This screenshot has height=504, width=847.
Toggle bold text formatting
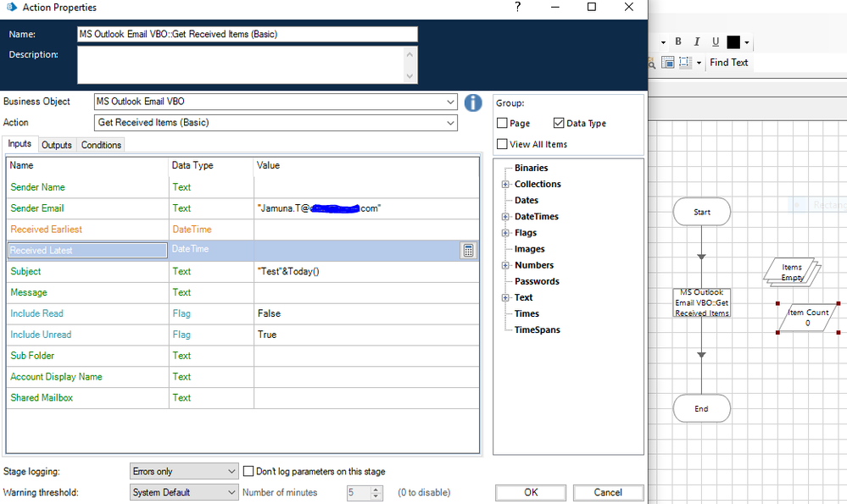click(x=678, y=42)
